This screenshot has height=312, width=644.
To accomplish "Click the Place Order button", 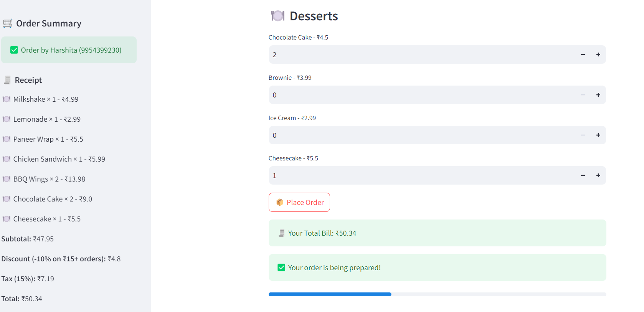I will pyautogui.click(x=299, y=202).
